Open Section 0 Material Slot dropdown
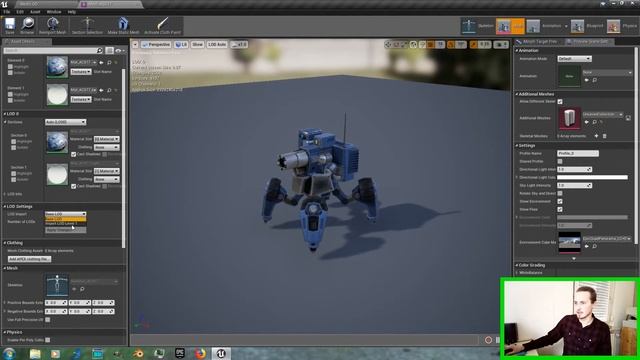640x360 pixels. [107, 139]
